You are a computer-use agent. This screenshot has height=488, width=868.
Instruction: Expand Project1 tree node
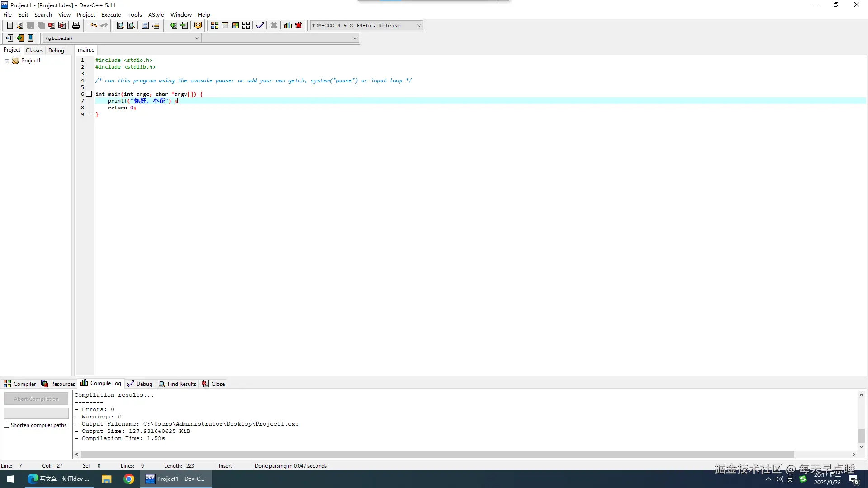pyautogui.click(x=7, y=61)
